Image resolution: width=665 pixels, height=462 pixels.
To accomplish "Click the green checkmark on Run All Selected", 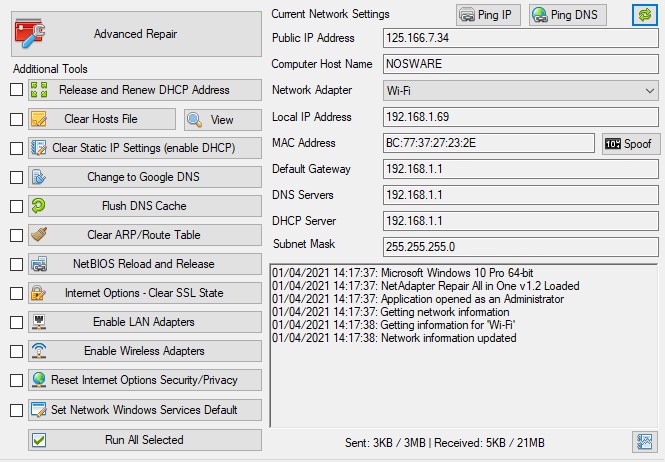I will [39, 440].
